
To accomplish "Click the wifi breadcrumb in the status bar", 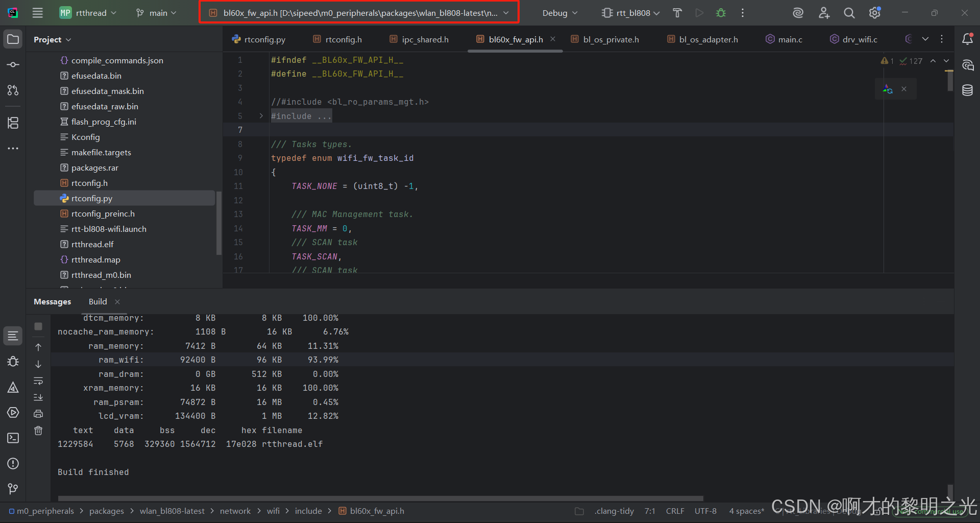I will [x=273, y=511].
